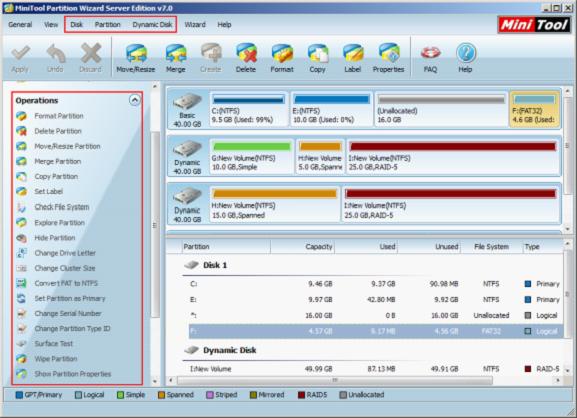This screenshot has height=418, width=577.
Task: Click the disk map scroll-down arrow
Action: (567, 229)
